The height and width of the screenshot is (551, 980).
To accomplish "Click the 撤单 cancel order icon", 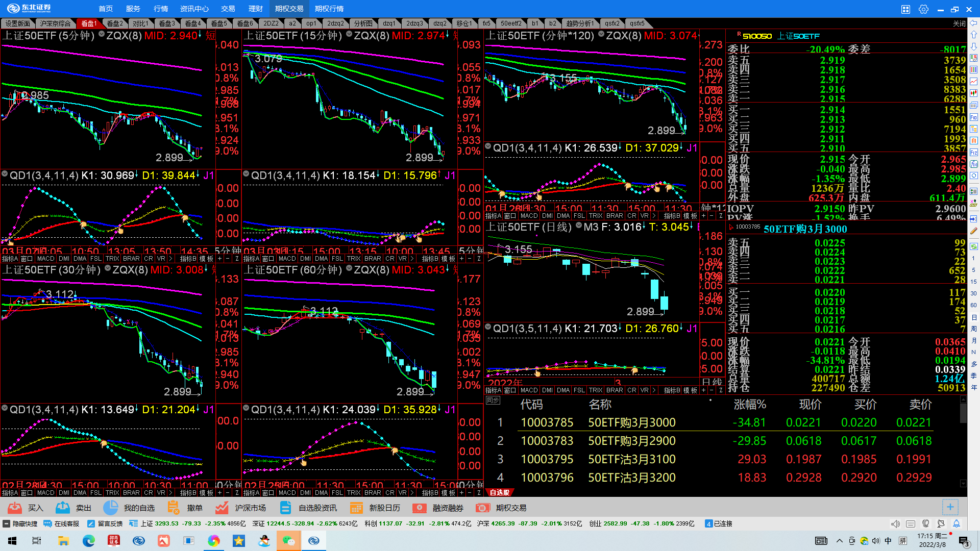I will tap(174, 508).
